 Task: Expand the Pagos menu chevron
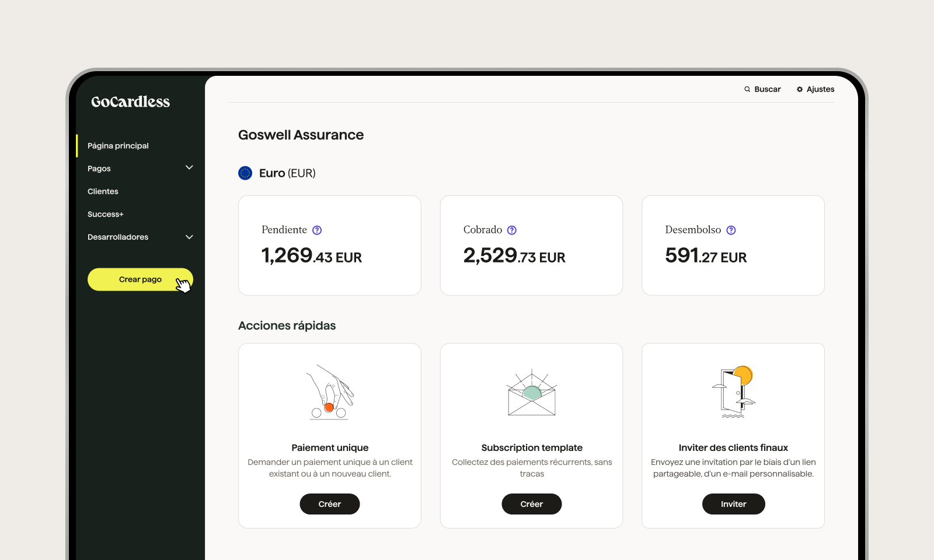pos(189,168)
